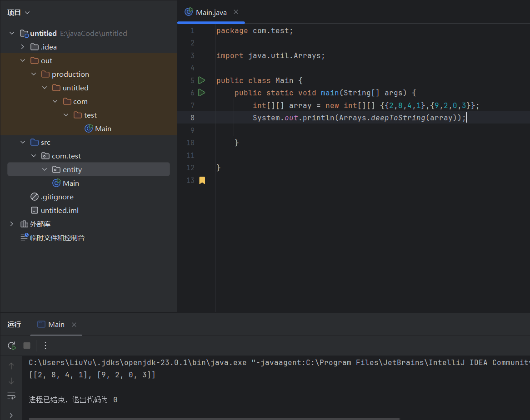Image resolution: width=530 pixels, height=420 pixels.
Task: Click the Run gutter icon beside the main method
Action: pyautogui.click(x=201, y=93)
